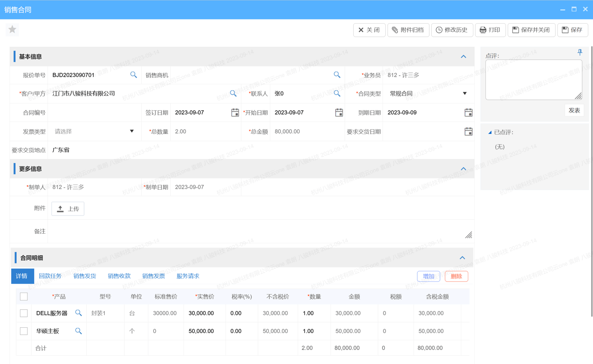Click the 保存并关闭 button
The width and height of the screenshot is (593, 364).
click(531, 30)
